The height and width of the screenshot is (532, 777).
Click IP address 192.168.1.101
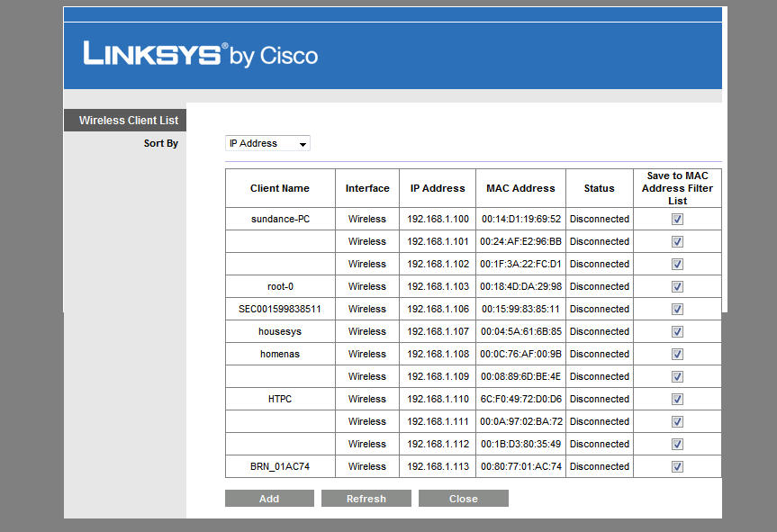[438, 241]
